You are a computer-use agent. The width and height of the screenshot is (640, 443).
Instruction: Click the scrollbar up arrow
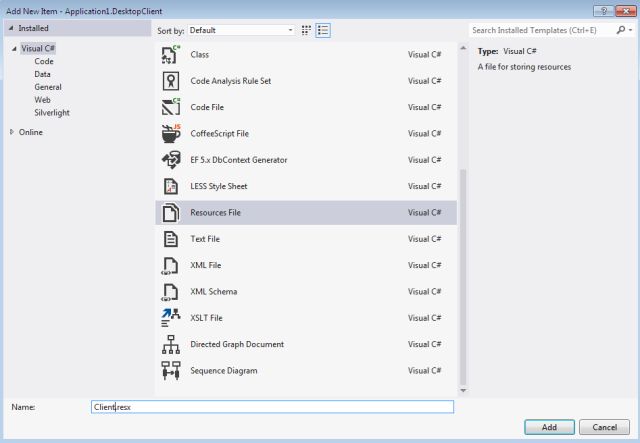[x=463, y=48]
